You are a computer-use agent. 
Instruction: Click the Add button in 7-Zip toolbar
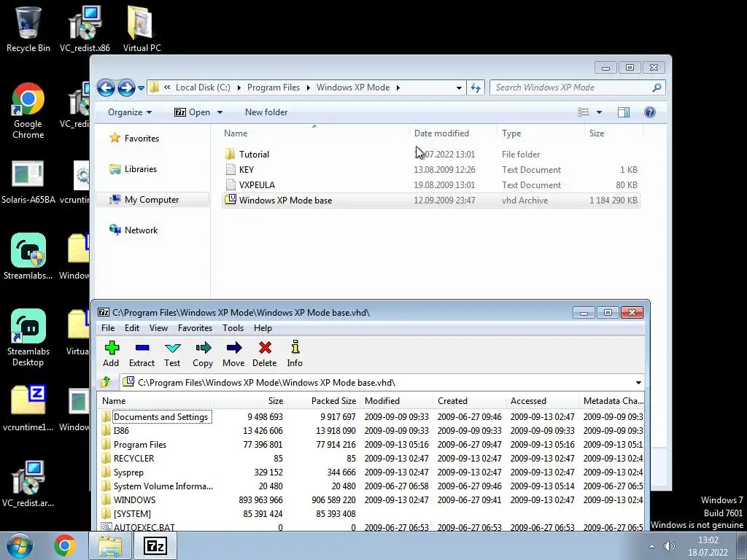pyautogui.click(x=111, y=354)
